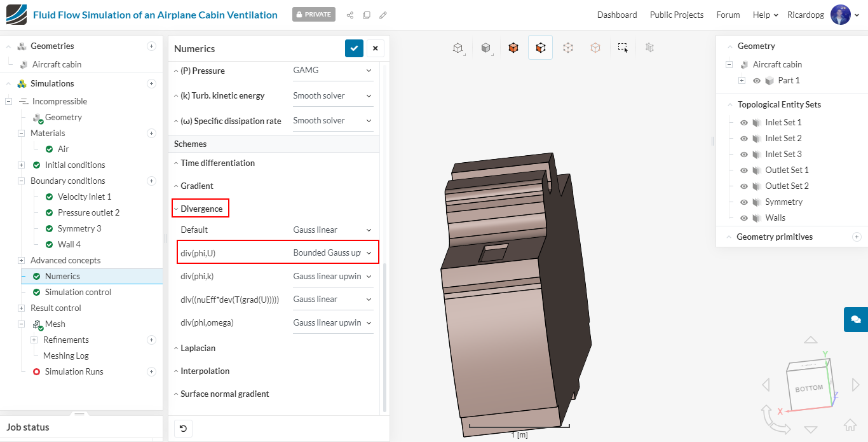Open the Help menu
868x442 pixels.
pos(766,15)
